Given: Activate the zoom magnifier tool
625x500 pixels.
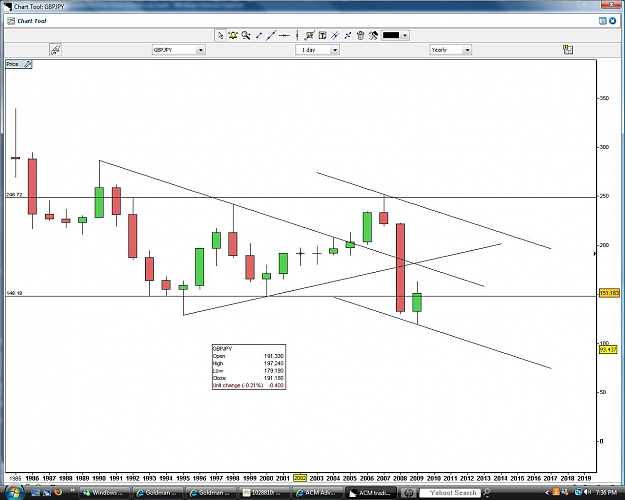Looking at the screenshot, I should point(246,35).
